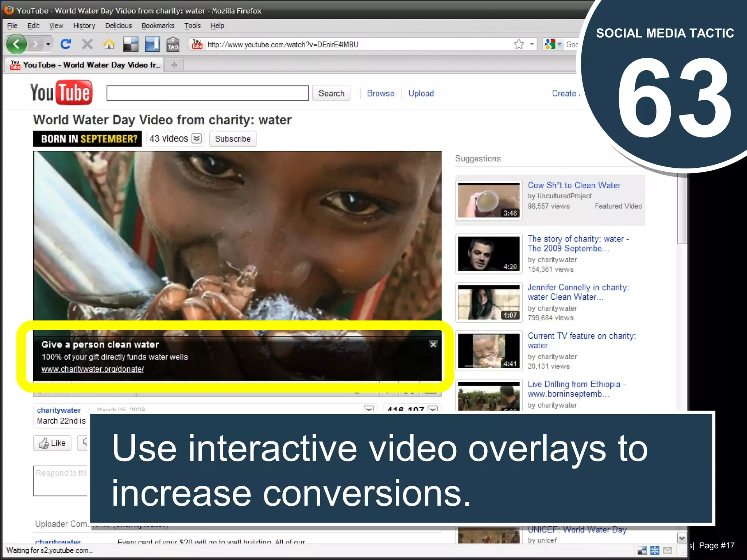Click the Delicious status bar icon
This screenshot has width=747, height=560.
point(642,551)
